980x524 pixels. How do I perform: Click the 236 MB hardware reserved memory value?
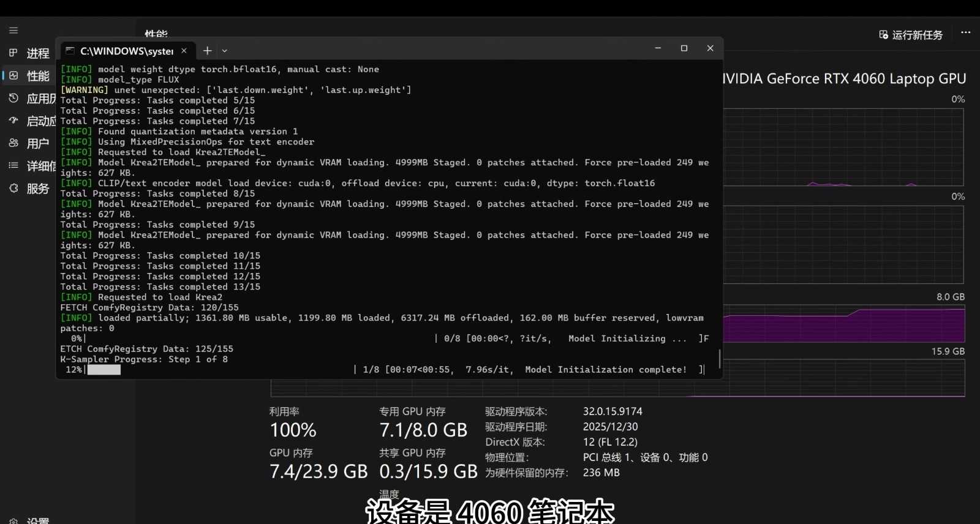coord(601,473)
